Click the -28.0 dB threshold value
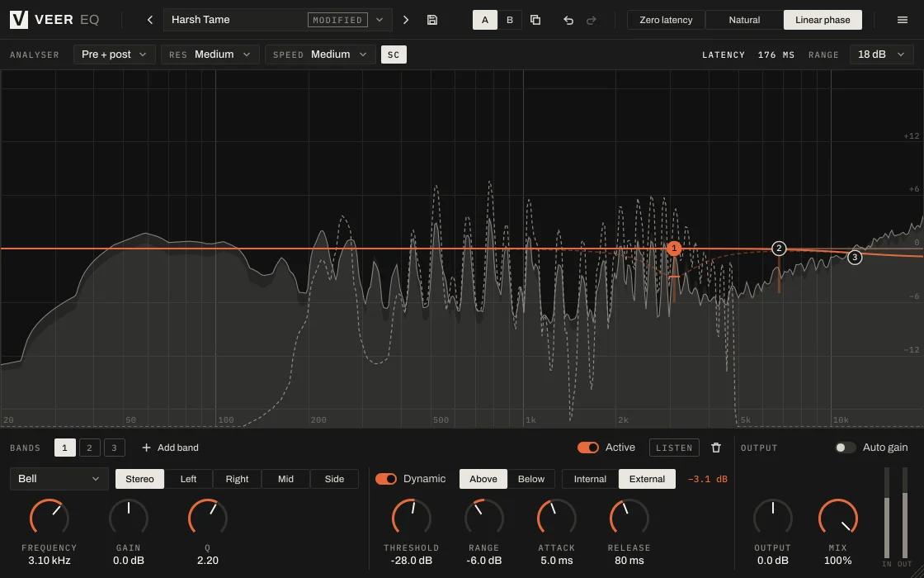Screen dimensions: 924x578 (412, 561)
